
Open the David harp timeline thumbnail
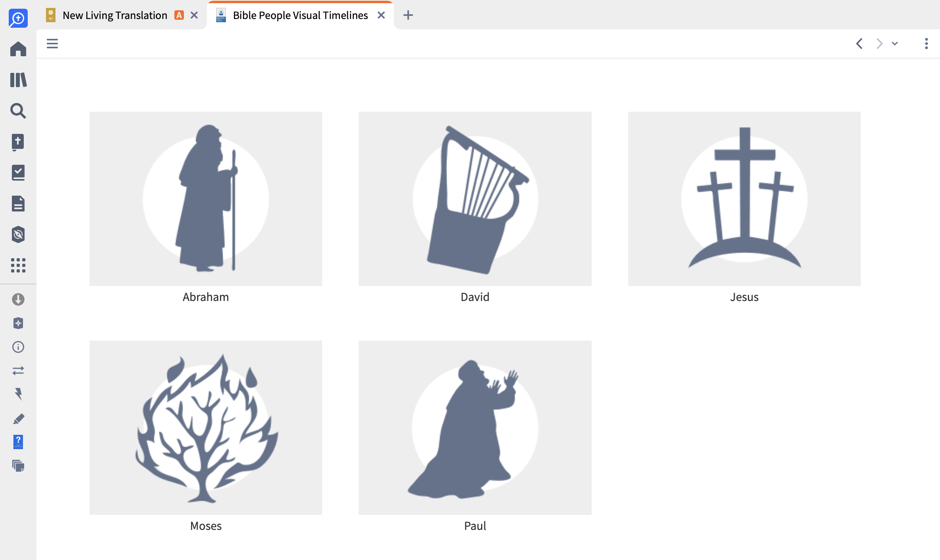(475, 199)
